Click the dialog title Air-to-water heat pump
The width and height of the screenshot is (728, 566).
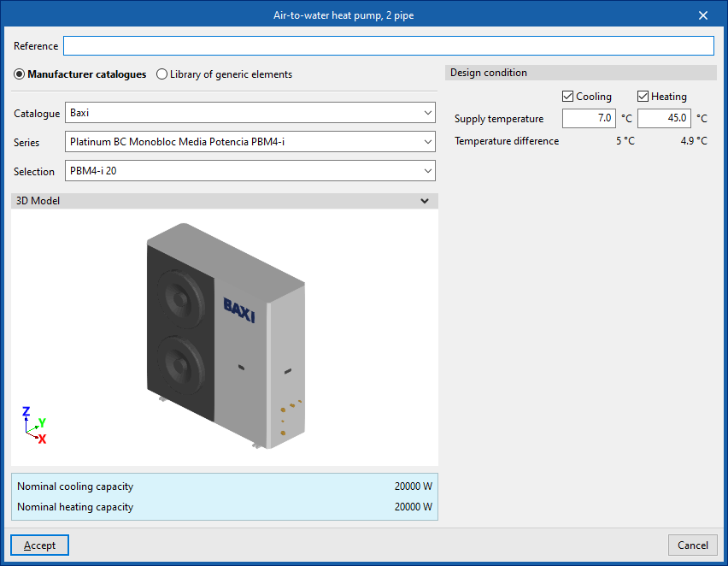[x=343, y=15]
